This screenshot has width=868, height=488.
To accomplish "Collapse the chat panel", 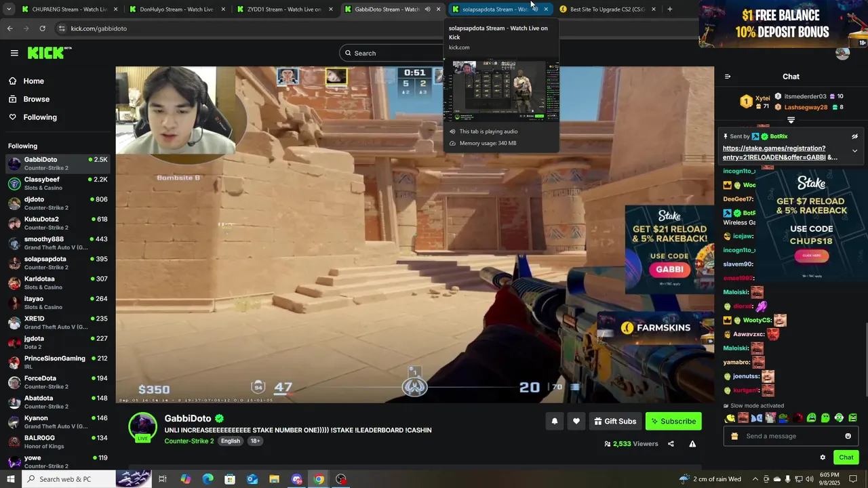I will (x=728, y=77).
